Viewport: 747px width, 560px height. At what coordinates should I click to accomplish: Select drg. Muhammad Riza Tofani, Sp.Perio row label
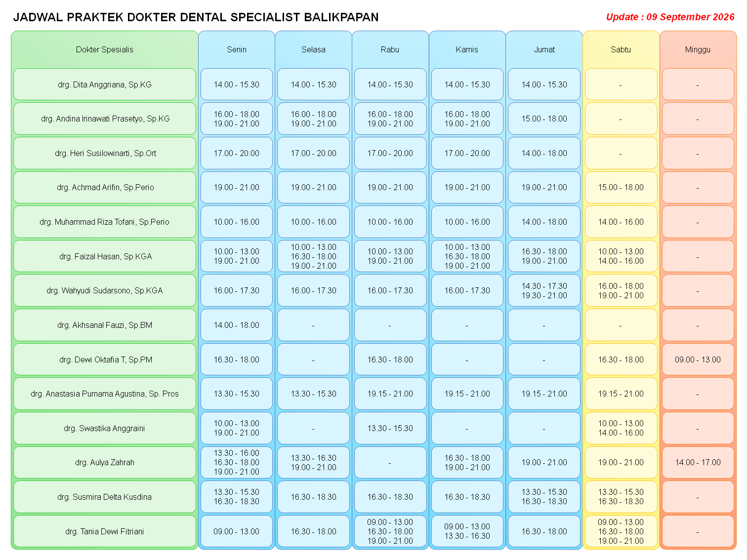[105, 222]
